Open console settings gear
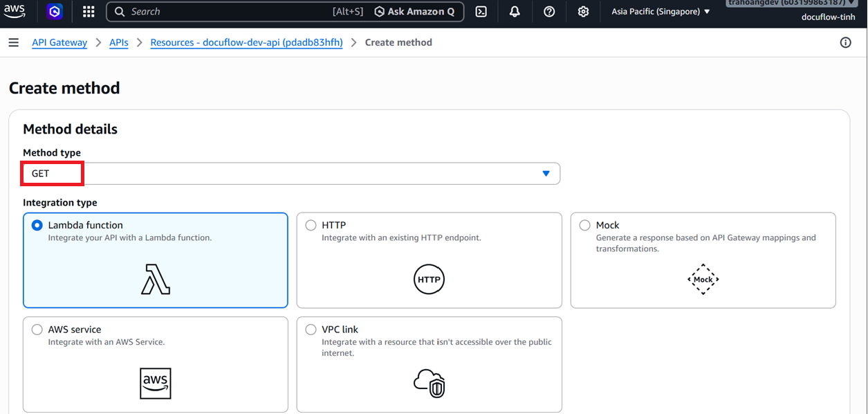This screenshot has width=868, height=414. [583, 12]
